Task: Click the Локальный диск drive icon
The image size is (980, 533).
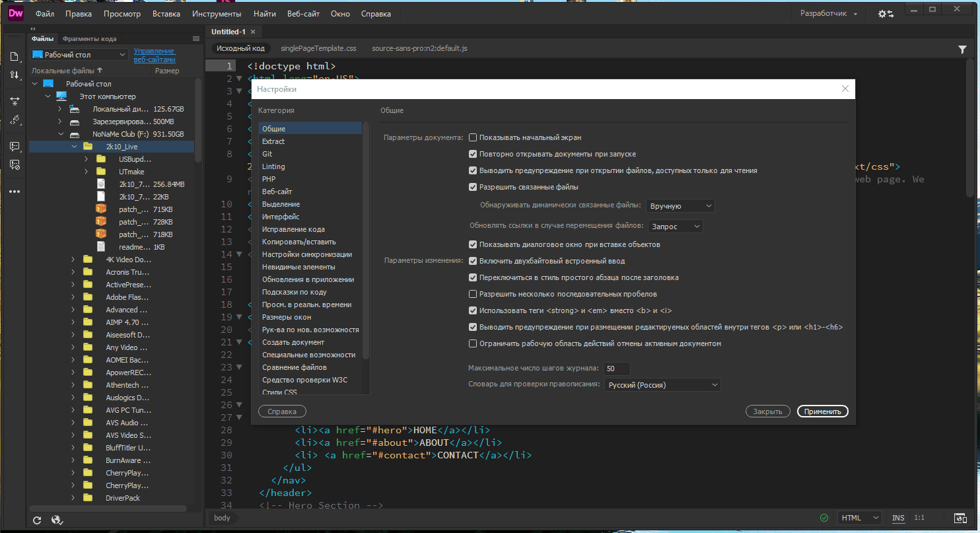Action: point(75,109)
